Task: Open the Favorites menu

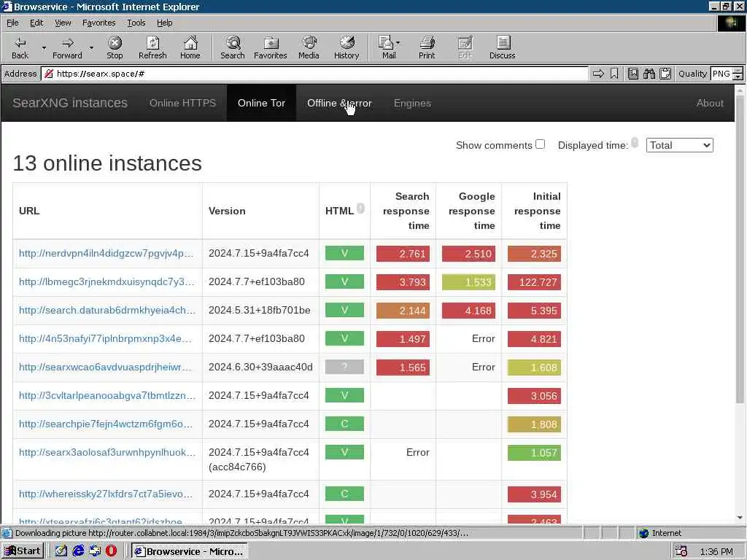Action: 98,23
